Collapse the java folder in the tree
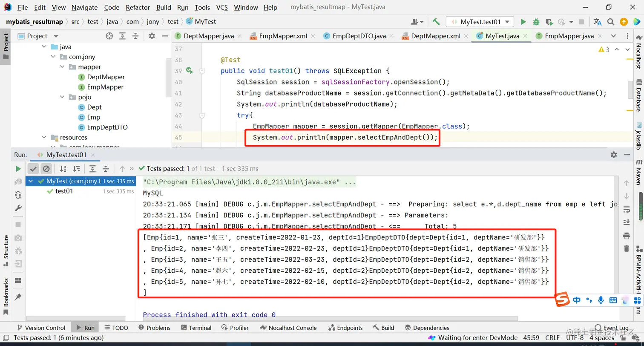The width and height of the screenshot is (644, 346). tap(44, 47)
